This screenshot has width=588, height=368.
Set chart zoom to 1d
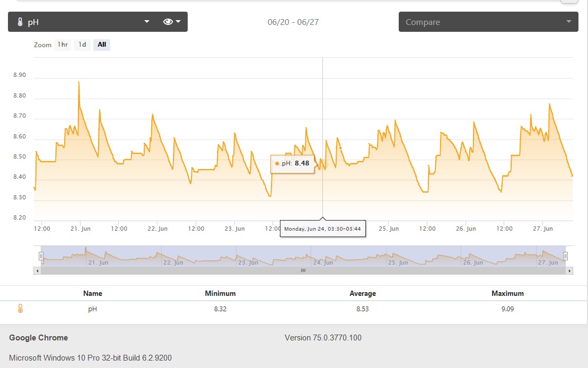point(82,45)
